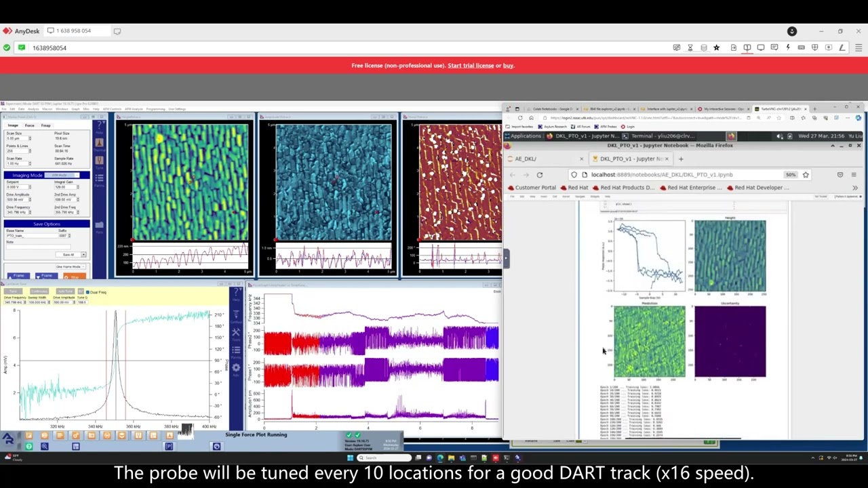Click the 50% zoom indicator in Firefox
The width and height of the screenshot is (868, 488).
pos(791,175)
